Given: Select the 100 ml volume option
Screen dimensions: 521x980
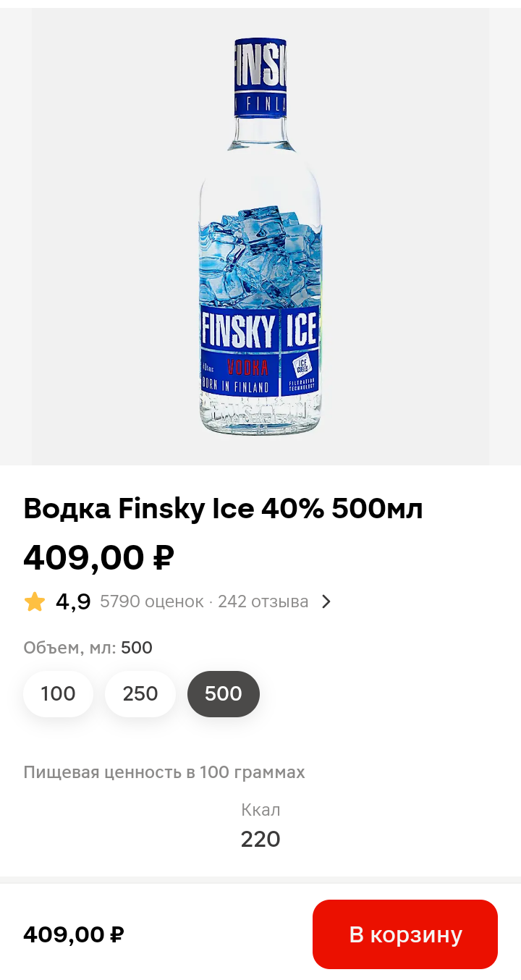Looking at the screenshot, I should 58,693.
